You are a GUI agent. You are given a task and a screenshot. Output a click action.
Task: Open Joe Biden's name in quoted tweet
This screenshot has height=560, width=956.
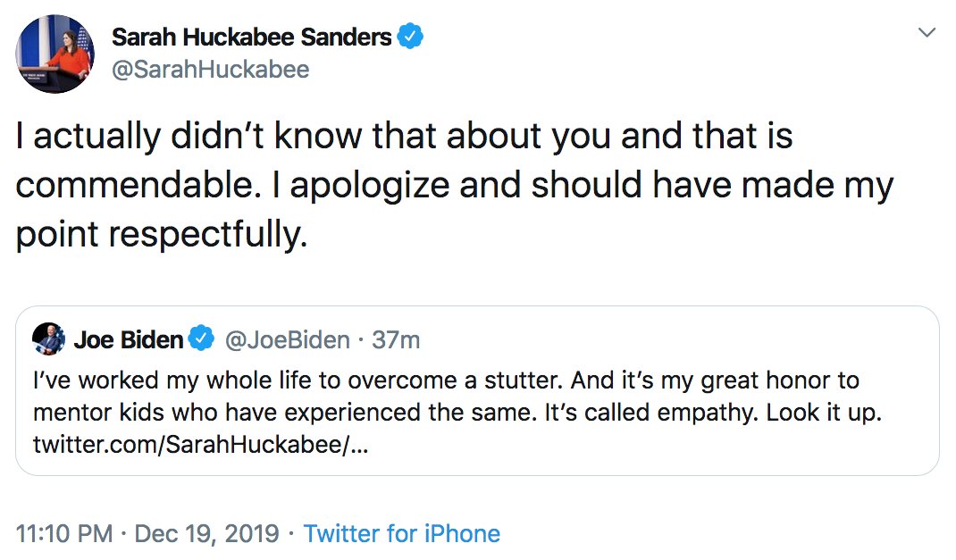[x=129, y=339]
